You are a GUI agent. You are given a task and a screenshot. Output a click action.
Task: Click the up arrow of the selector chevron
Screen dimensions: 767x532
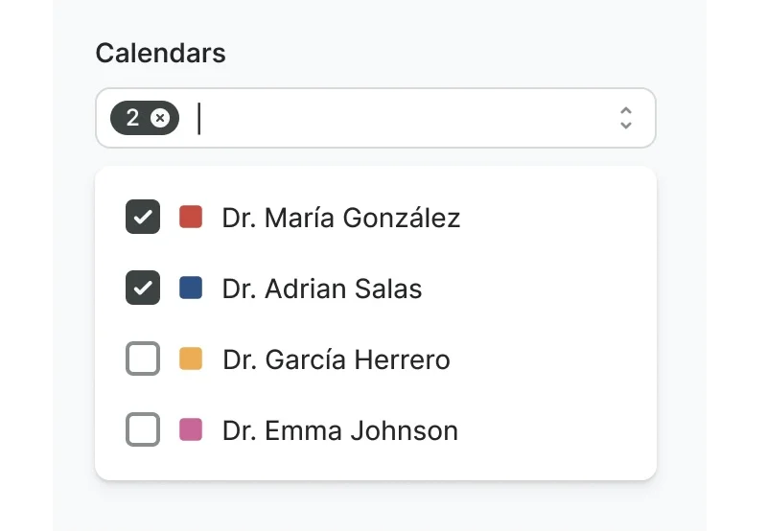click(x=626, y=110)
